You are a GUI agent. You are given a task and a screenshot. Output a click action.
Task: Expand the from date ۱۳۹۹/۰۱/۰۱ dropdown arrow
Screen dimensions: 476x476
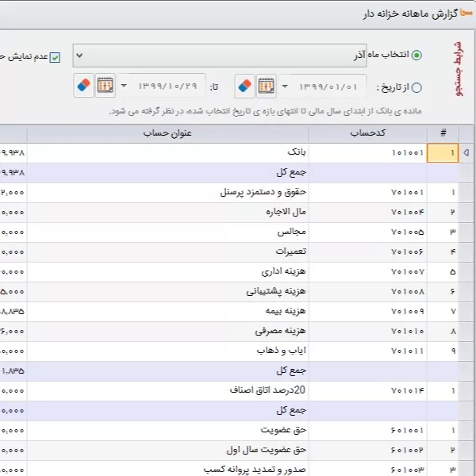point(285,86)
